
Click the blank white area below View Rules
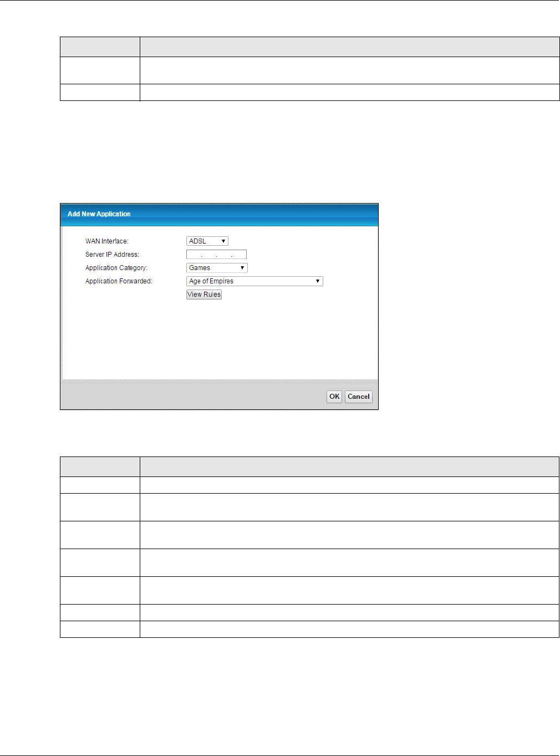pos(219,339)
